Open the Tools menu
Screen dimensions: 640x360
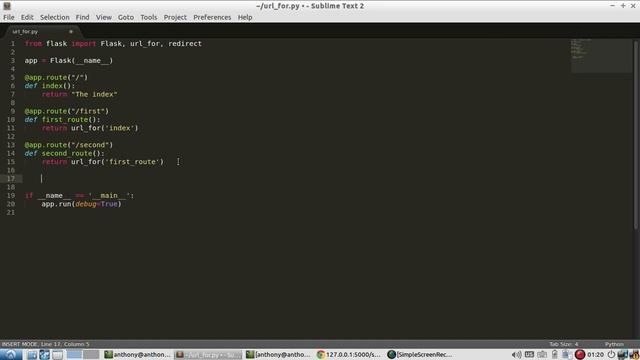pos(149,17)
